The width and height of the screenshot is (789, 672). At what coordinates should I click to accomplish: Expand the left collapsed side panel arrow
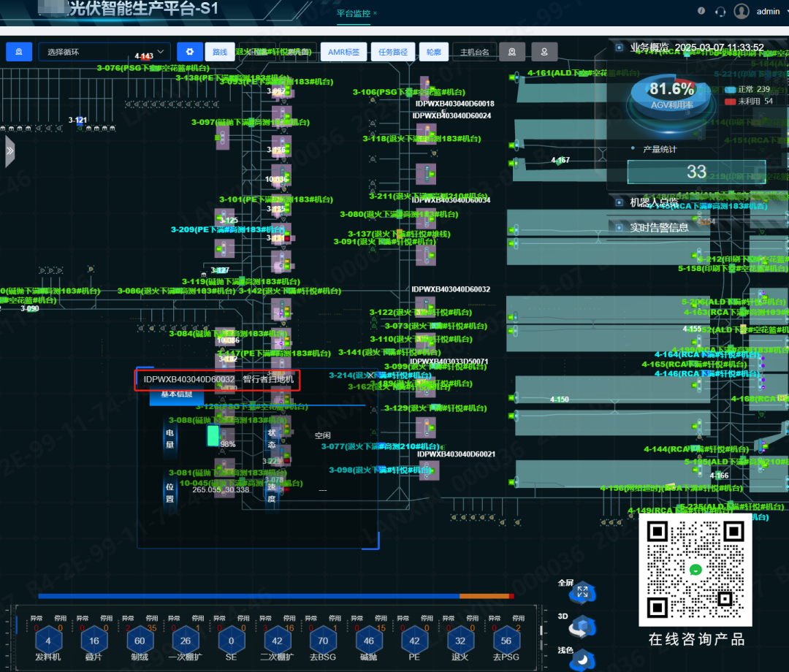pos(9,151)
